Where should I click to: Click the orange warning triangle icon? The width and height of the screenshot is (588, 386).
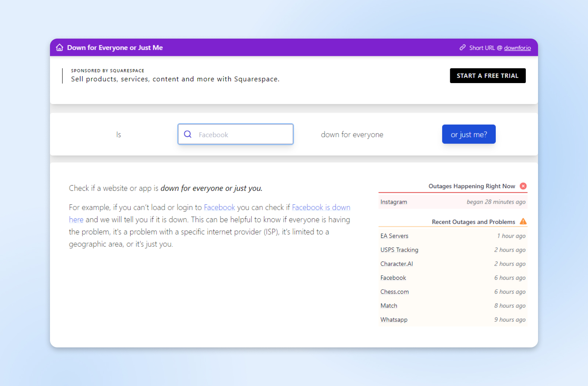523,222
